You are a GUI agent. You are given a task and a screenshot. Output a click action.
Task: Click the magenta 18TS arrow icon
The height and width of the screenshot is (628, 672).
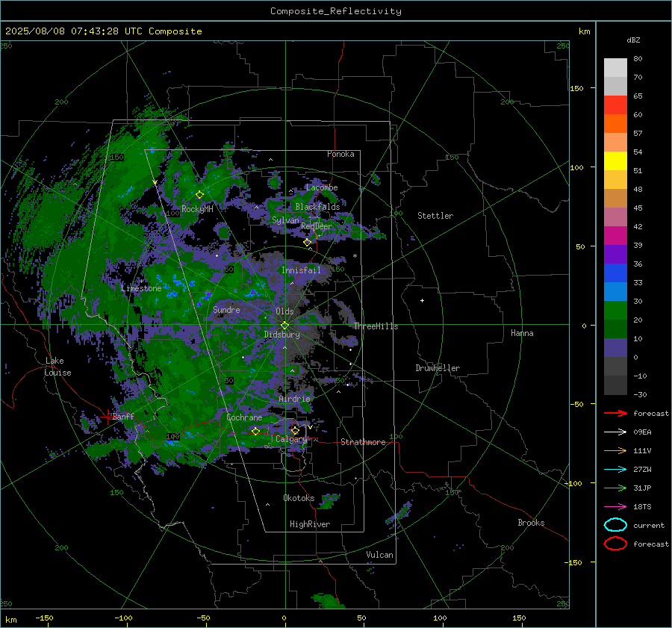pyautogui.click(x=615, y=507)
